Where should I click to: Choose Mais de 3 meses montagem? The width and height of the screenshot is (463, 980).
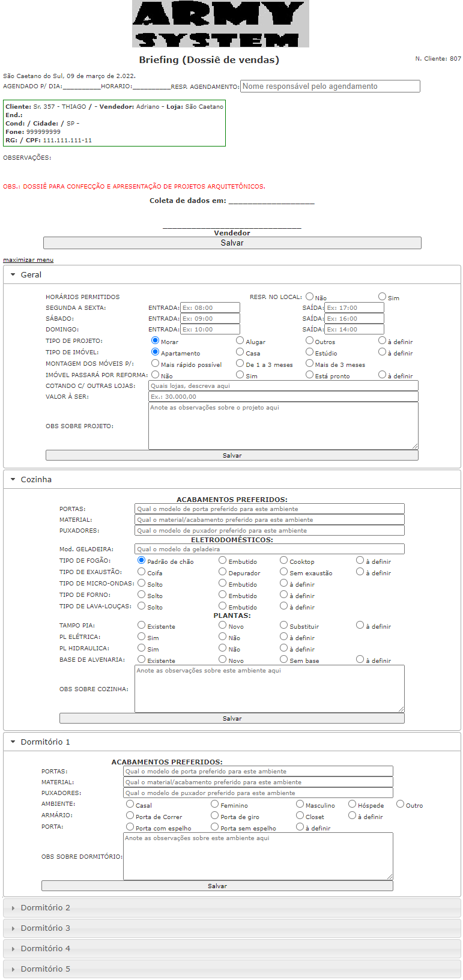[309, 363]
